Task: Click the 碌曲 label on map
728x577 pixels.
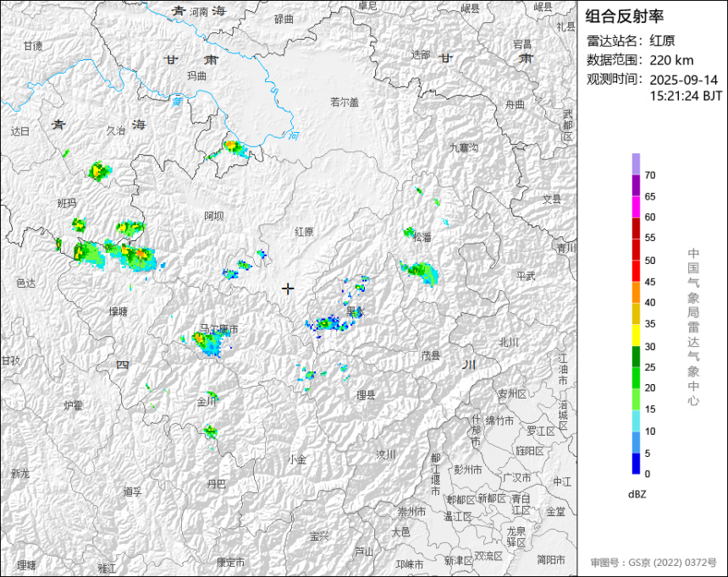Action: click(x=284, y=19)
